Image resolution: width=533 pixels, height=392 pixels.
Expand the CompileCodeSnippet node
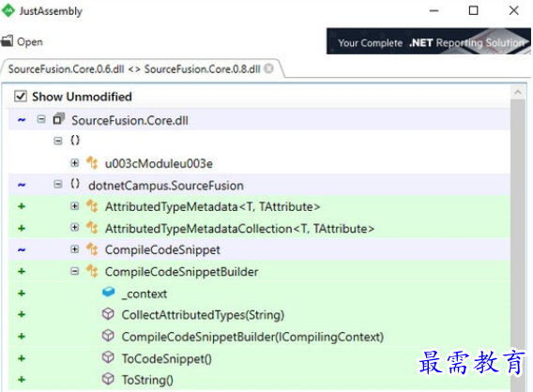(x=74, y=249)
